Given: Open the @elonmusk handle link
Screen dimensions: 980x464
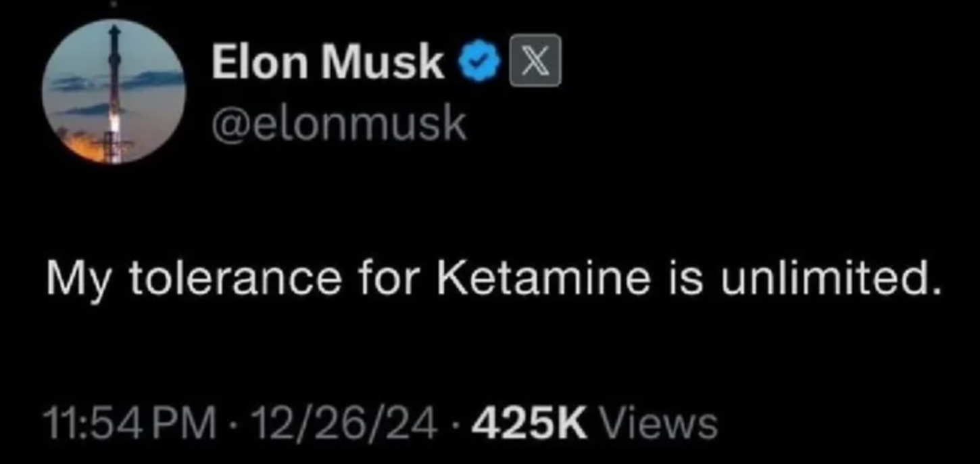Looking at the screenshot, I should [x=339, y=123].
